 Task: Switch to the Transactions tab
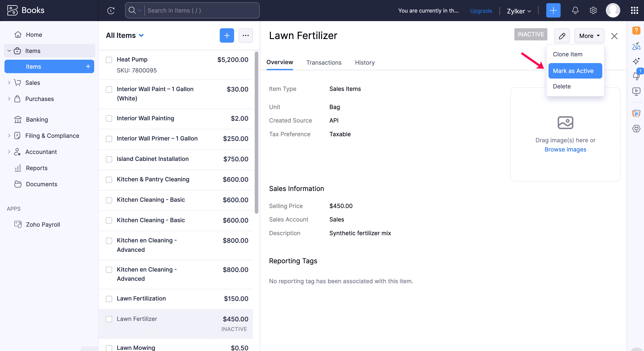[x=324, y=63]
